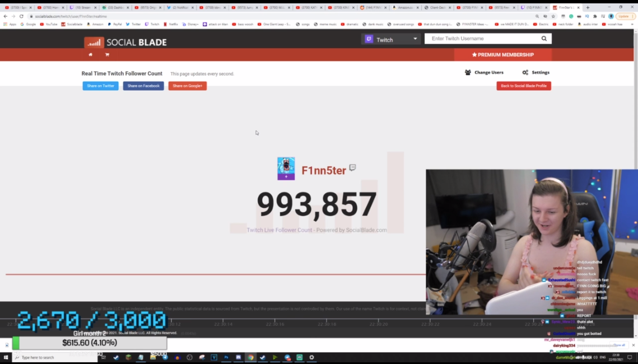Click the search magnifier icon
Image resolution: width=638 pixels, height=364 pixels.
pos(544,39)
